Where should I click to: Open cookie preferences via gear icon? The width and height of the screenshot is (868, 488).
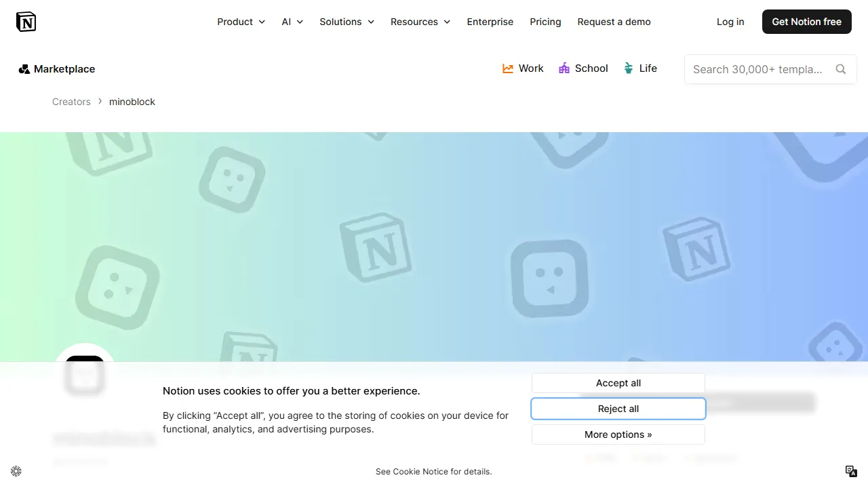16,470
